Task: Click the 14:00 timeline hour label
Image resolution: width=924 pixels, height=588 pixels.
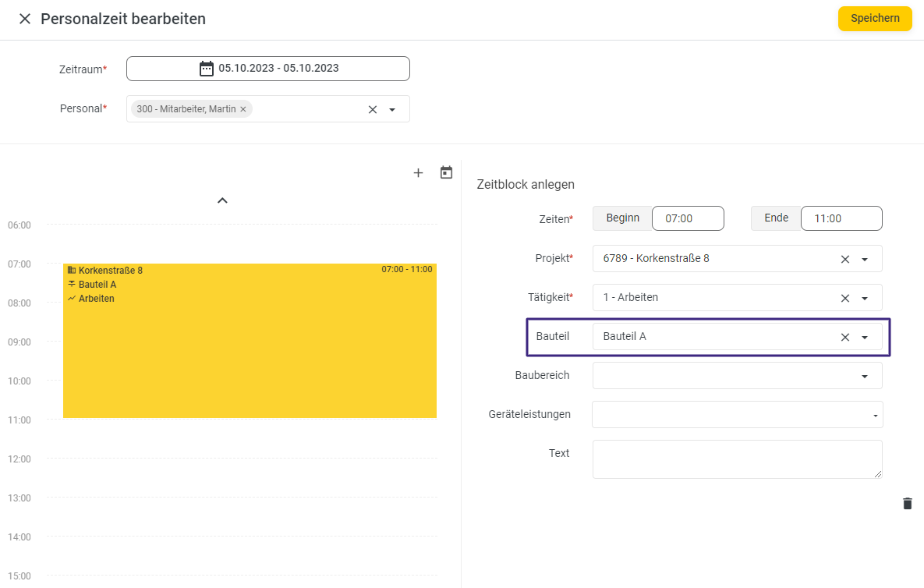Action: click(19, 537)
